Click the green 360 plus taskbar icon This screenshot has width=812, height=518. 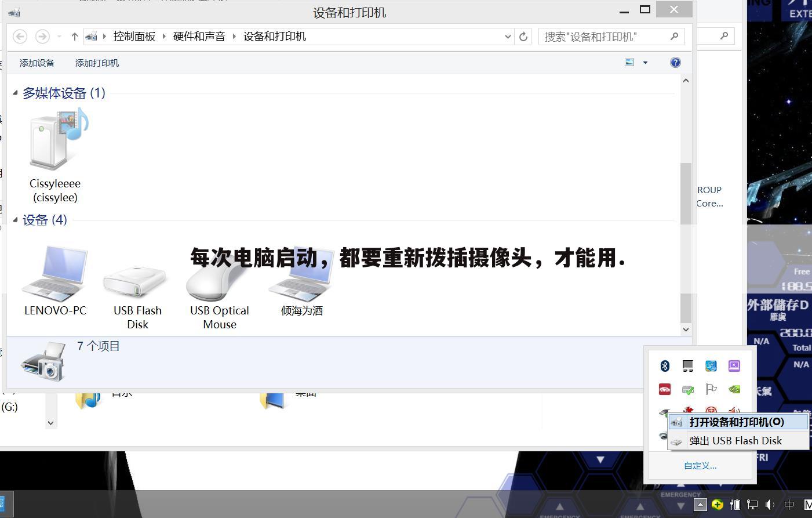pyautogui.click(x=718, y=505)
